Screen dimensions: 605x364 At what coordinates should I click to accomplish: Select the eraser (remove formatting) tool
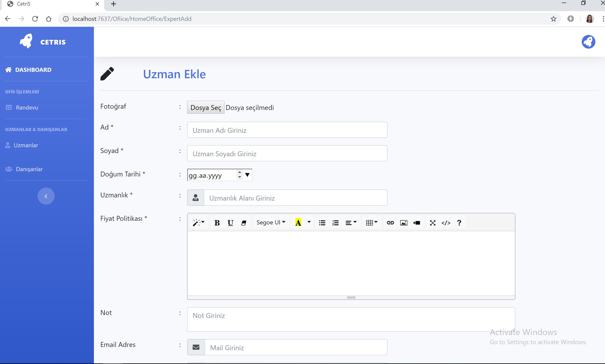(x=244, y=222)
